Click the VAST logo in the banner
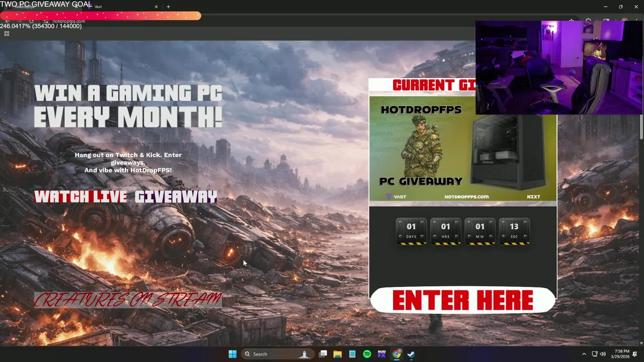Screen dimensions: 644x362 [x=396, y=197]
